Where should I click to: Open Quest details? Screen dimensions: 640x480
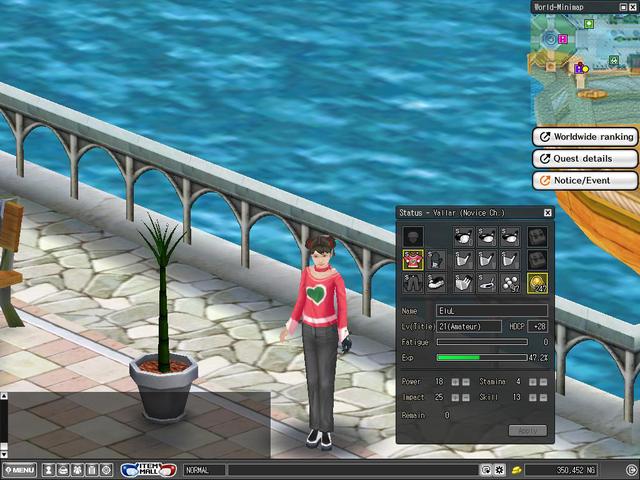click(586, 159)
